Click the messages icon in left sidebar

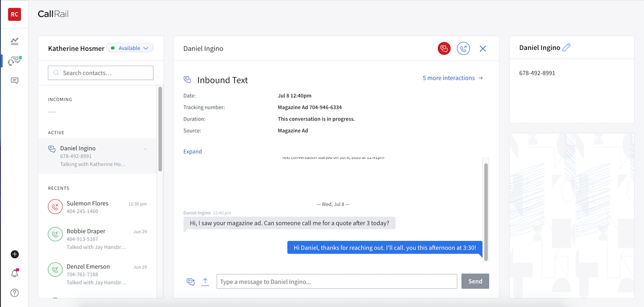coord(14,81)
